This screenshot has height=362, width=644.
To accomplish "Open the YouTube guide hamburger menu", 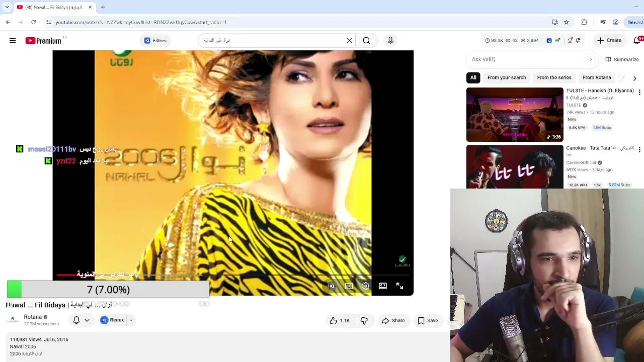I will (13, 41).
